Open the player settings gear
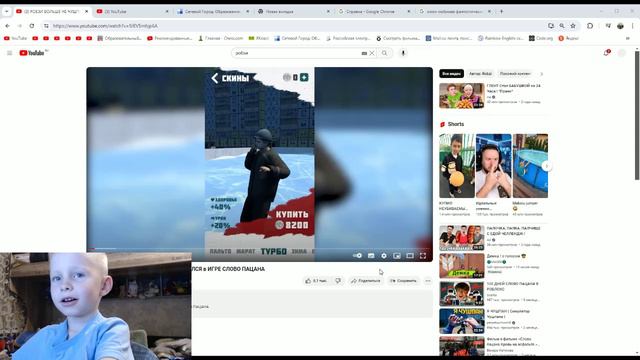 click(x=384, y=256)
